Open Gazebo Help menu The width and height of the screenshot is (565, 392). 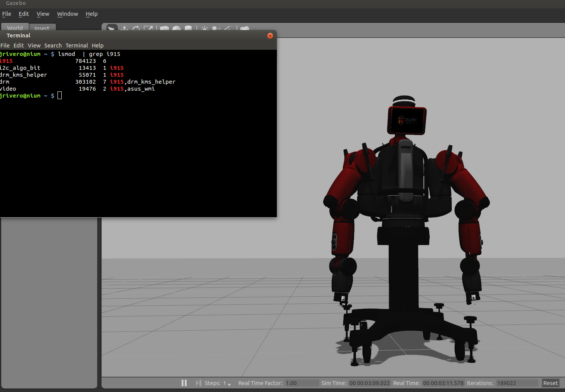(x=91, y=14)
